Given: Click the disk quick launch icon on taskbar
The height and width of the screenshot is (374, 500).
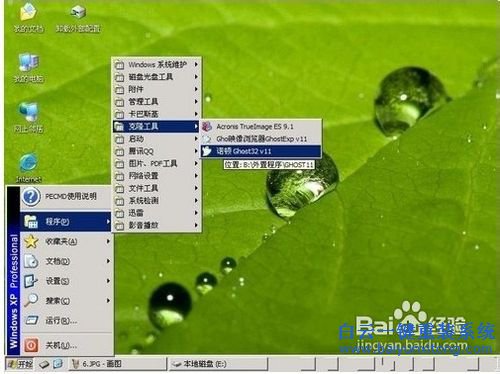Looking at the screenshot, I should point(44,364).
